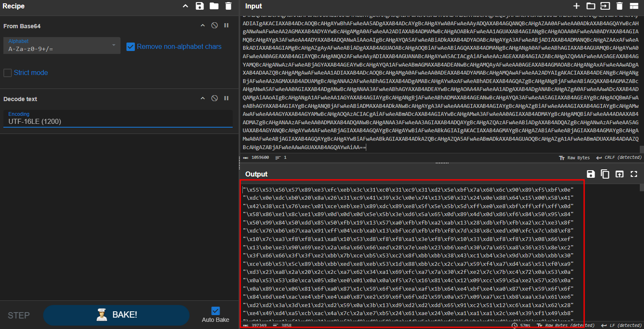Save the recipe using the disk icon
644x329 pixels.
coord(200,6)
